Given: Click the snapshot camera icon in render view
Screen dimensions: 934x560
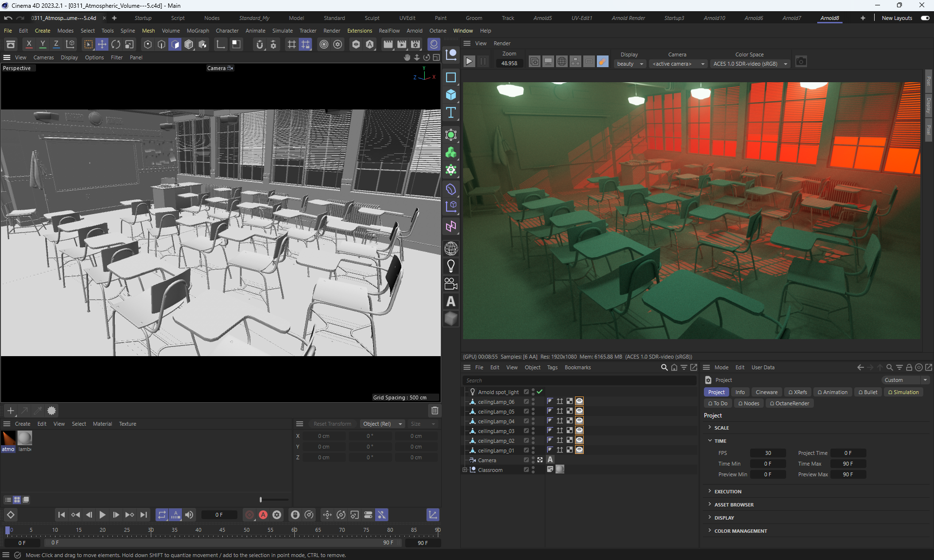Looking at the screenshot, I should tap(801, 62).
